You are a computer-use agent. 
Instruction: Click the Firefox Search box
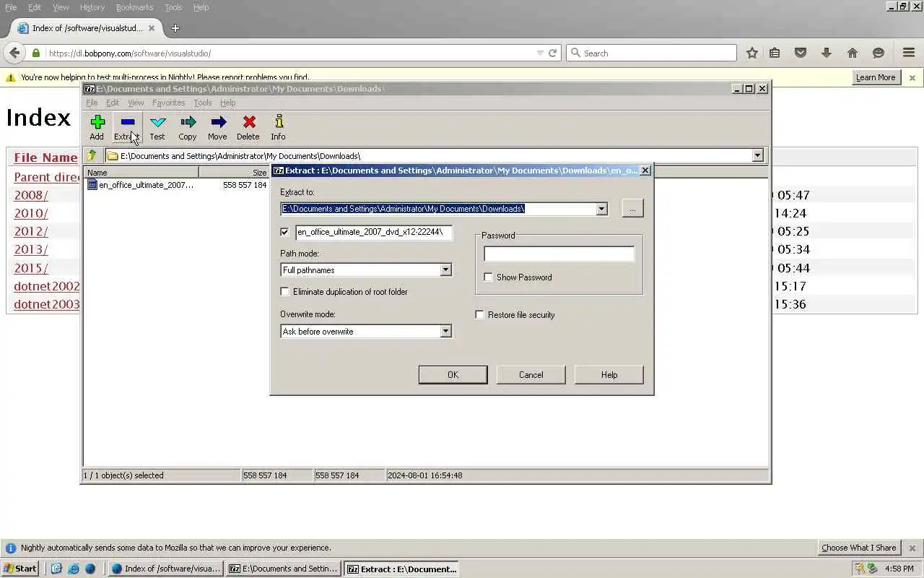(651, 53)
